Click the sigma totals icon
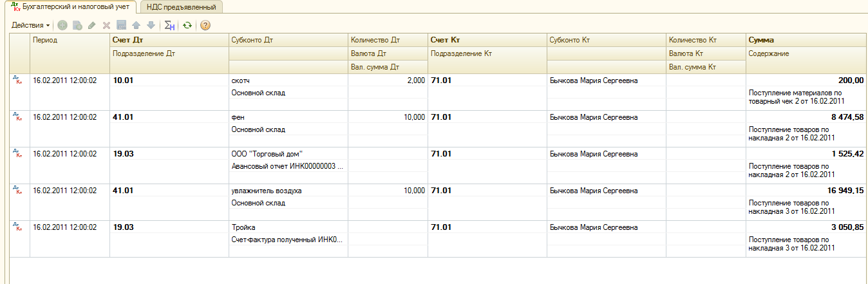The image size is (868, 284). [x=170, y=25]
